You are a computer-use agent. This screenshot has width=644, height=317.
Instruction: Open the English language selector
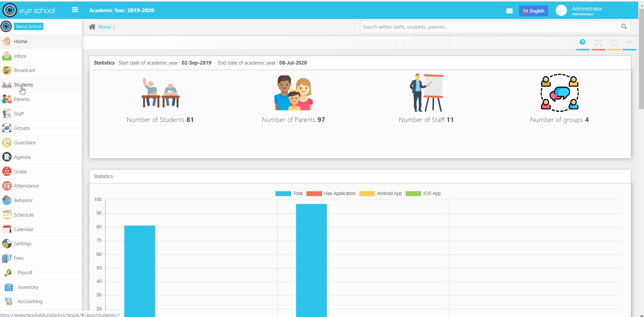pyautogui.click(x=534, y=11)
